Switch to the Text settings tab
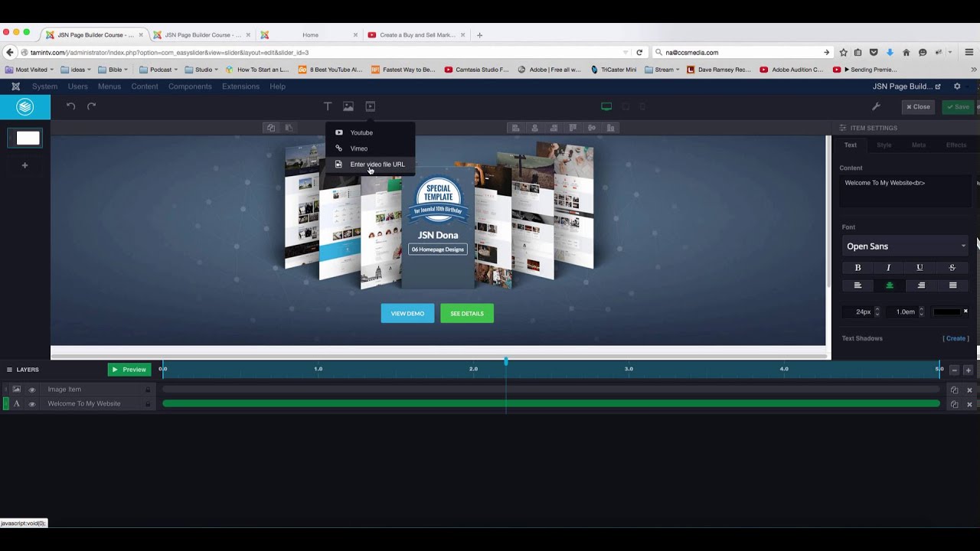 click(x=851, y=145)
